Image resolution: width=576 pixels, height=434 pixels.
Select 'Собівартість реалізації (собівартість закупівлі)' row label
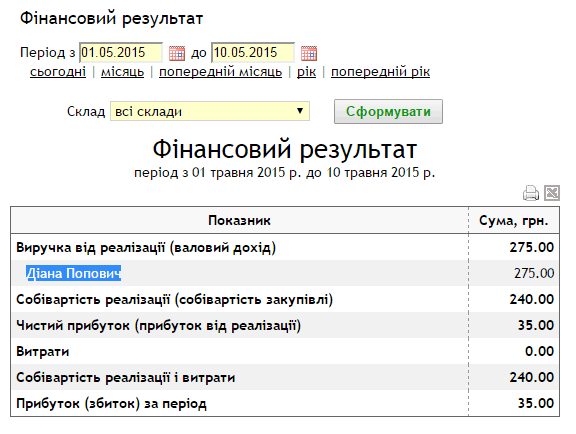tap(174, 300)
